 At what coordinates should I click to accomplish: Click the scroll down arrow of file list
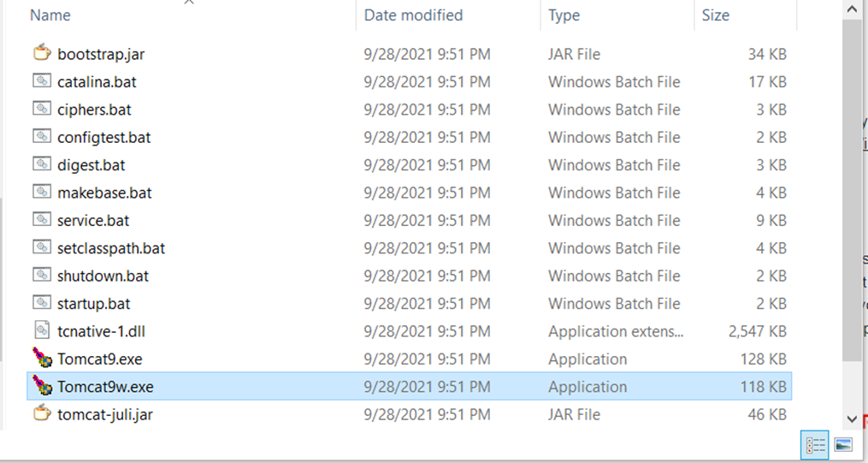pos(853,419)
